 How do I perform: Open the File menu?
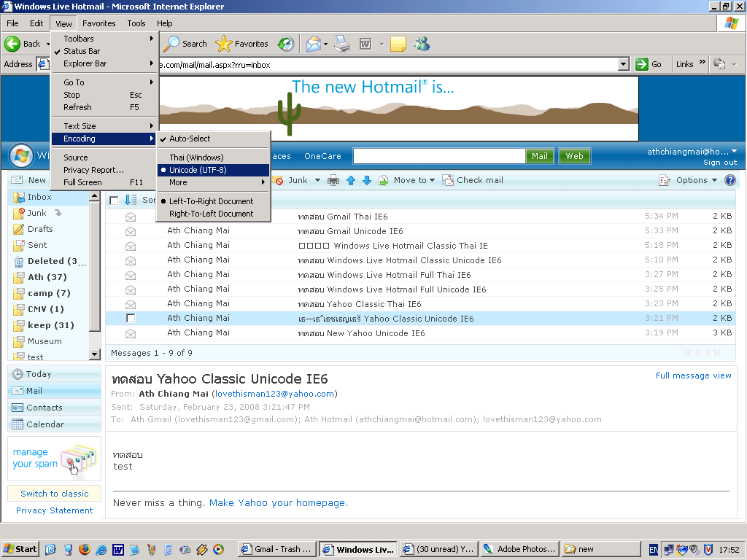tap(12, 23)
